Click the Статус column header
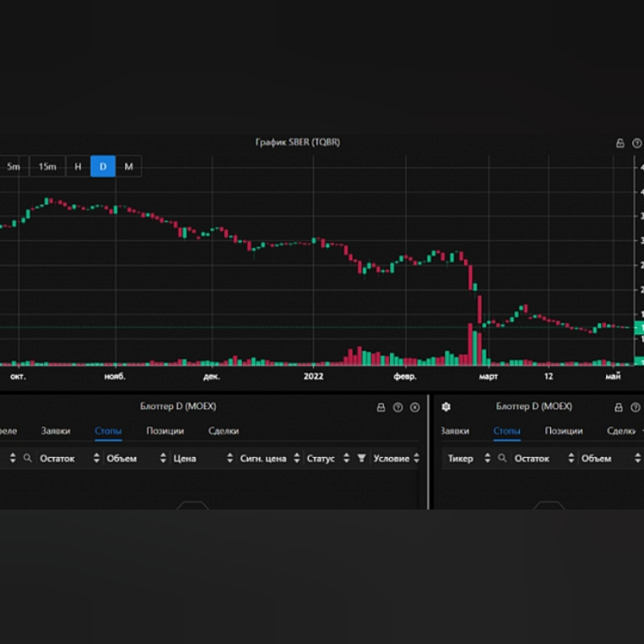 coord(321,459)
